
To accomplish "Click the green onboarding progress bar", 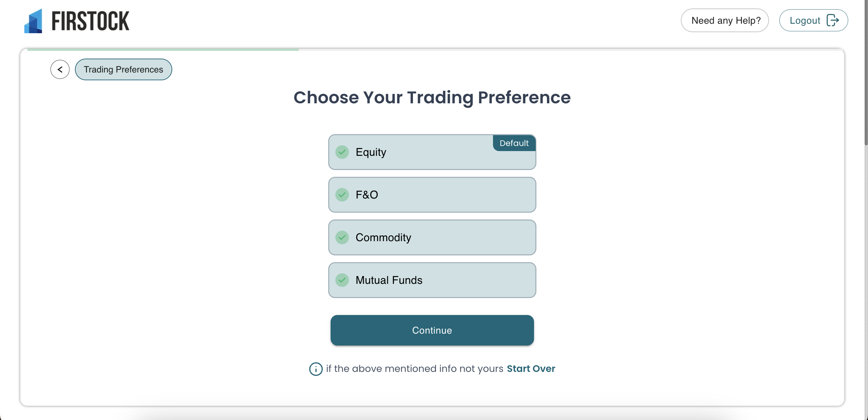I will click(x=163, y=49).
